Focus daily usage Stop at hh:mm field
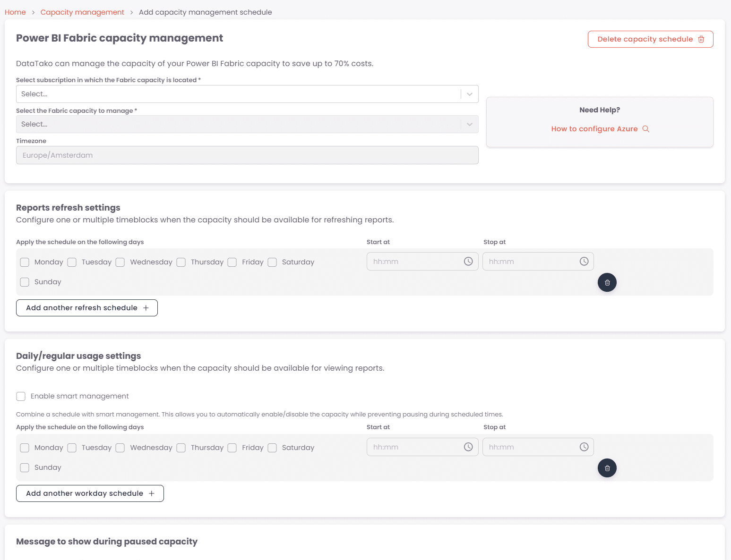 coord(538,447)
